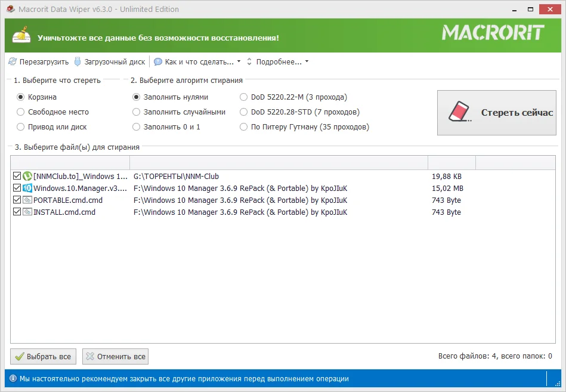Image resolution: width=566 pixels, height=392 pixels.
Task: Minimize the Macrorit Data Wiper window
Action: click(514, 10)
